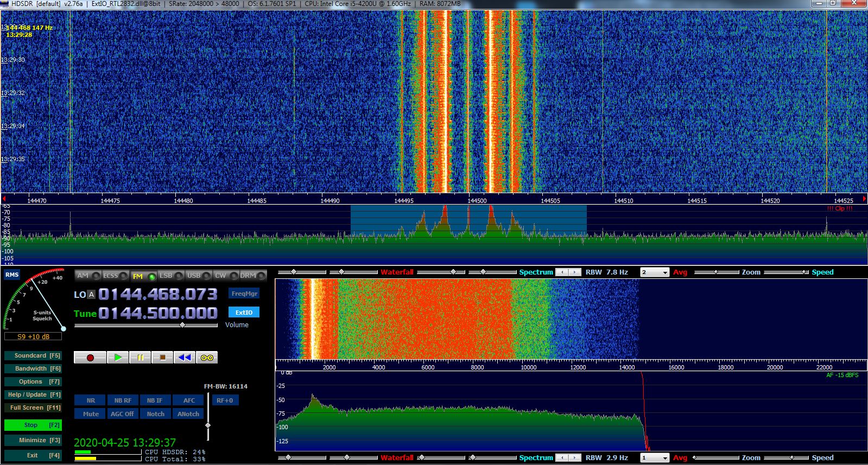Image resolution: width=868 pixels, height=465 pixels.
Task: Click the Exit [F4] button
Action: (x=33, y=456)
